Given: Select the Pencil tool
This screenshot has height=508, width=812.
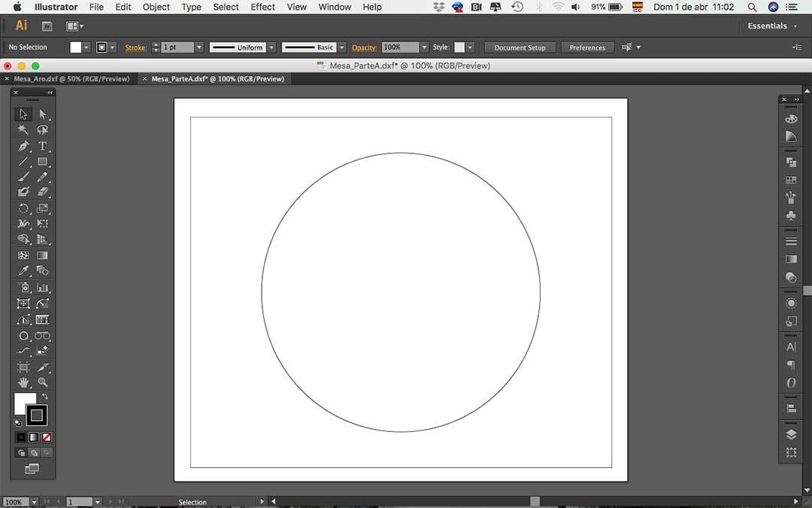Looking at the screenshot, I should tap(42, 177).
